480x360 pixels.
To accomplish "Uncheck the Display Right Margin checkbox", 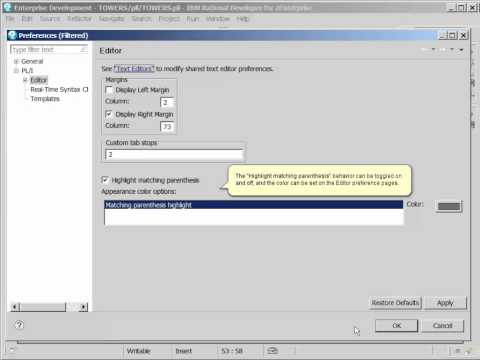I will point(109,114).
